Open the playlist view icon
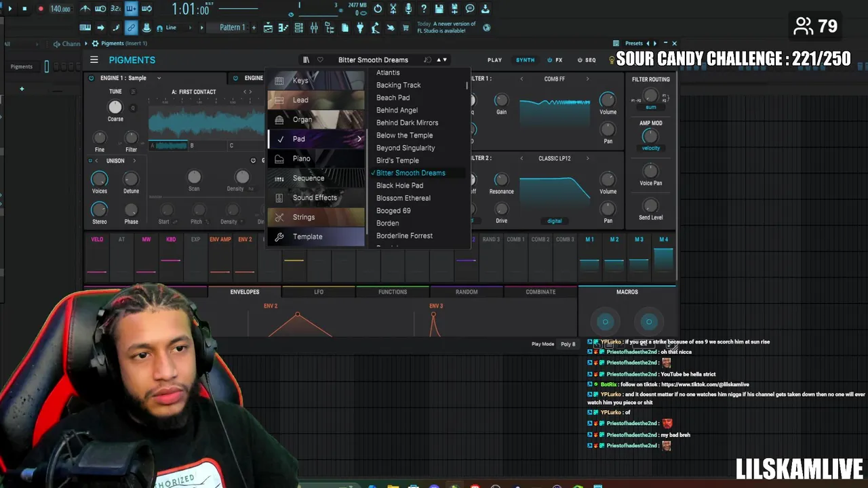 pyautogui.click(x=268, y=28)
